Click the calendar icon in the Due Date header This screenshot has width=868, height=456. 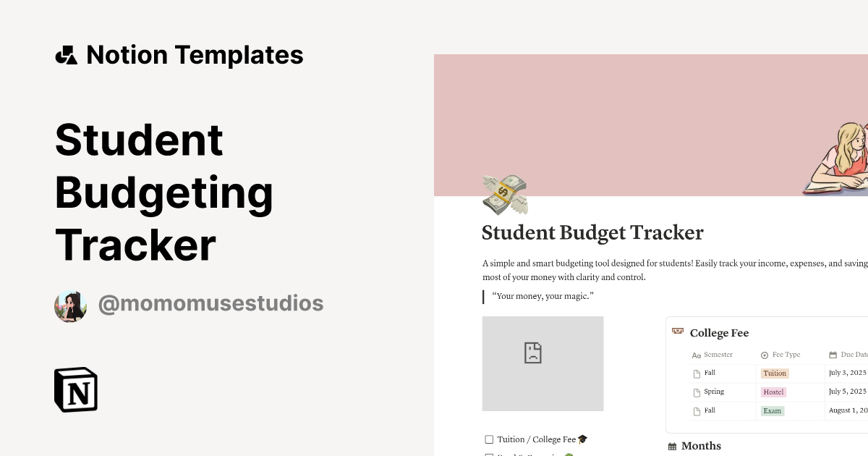click(833, 355)
